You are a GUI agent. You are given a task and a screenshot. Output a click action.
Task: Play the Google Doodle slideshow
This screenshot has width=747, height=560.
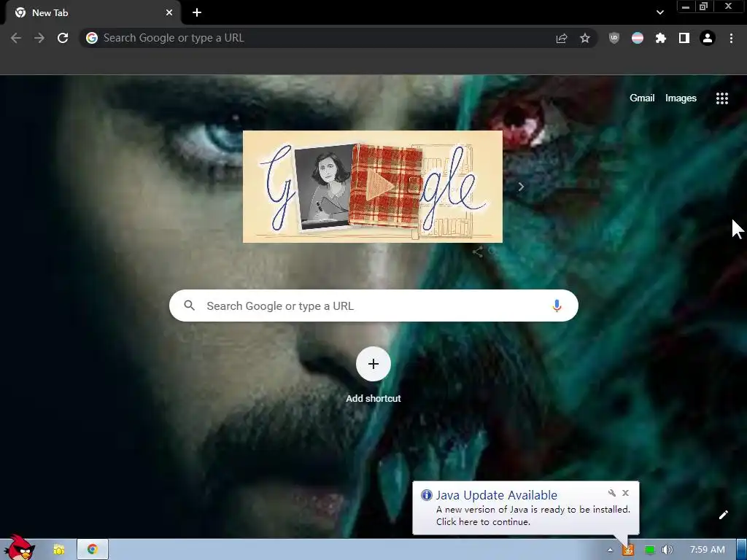pos(379,186)
